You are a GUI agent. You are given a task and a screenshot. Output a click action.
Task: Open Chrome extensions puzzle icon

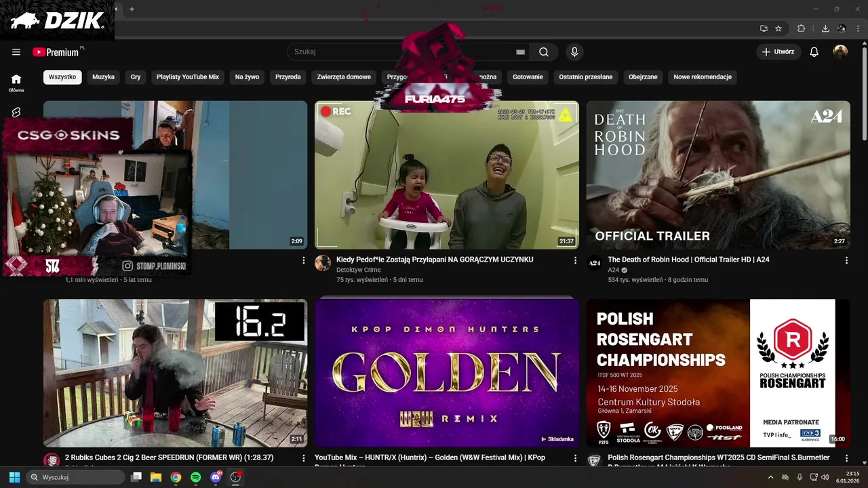point(801,28)
